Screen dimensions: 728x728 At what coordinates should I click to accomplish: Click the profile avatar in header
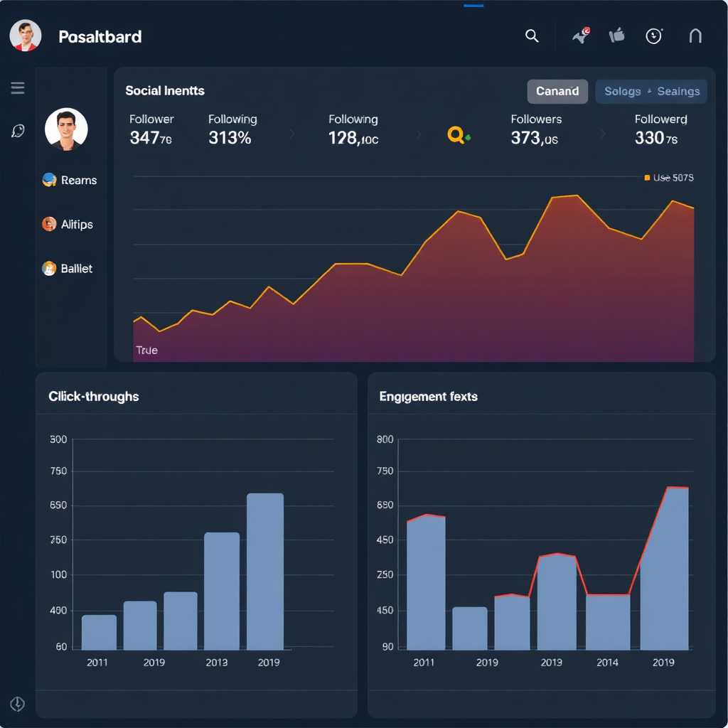(26, 36)
